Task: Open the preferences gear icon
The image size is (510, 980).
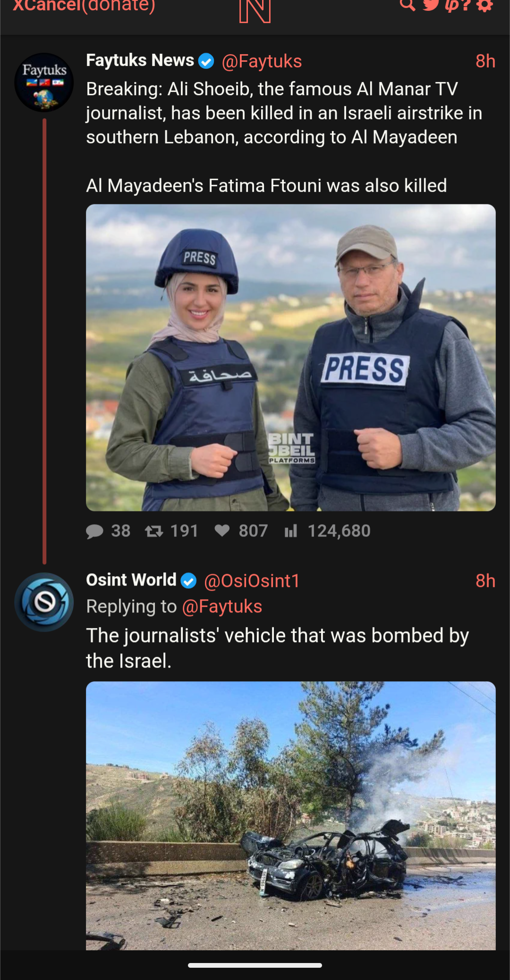Action: coord(485,5)
